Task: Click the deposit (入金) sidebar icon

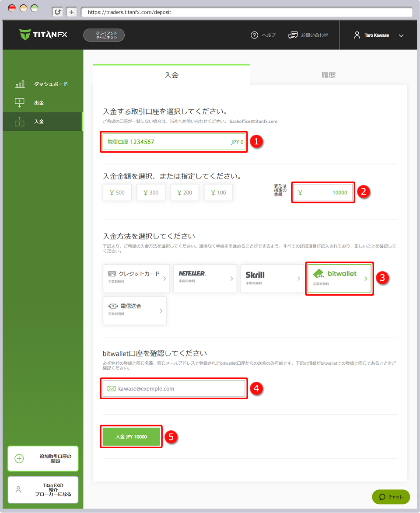Action: click(x=20, y=122)
